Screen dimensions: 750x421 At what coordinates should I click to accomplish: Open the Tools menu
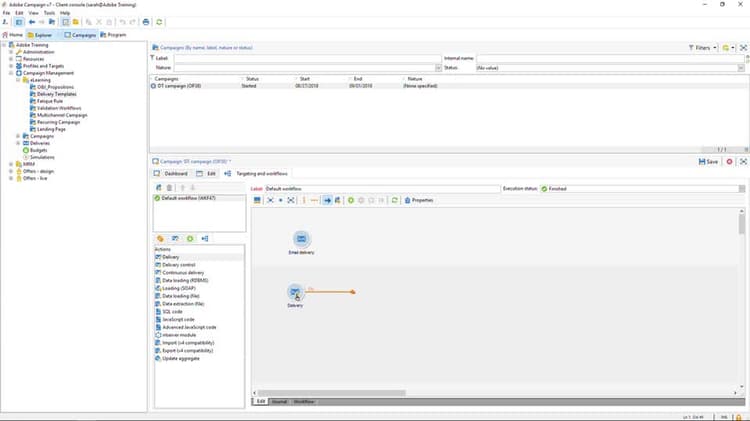[x=49, y=13]
